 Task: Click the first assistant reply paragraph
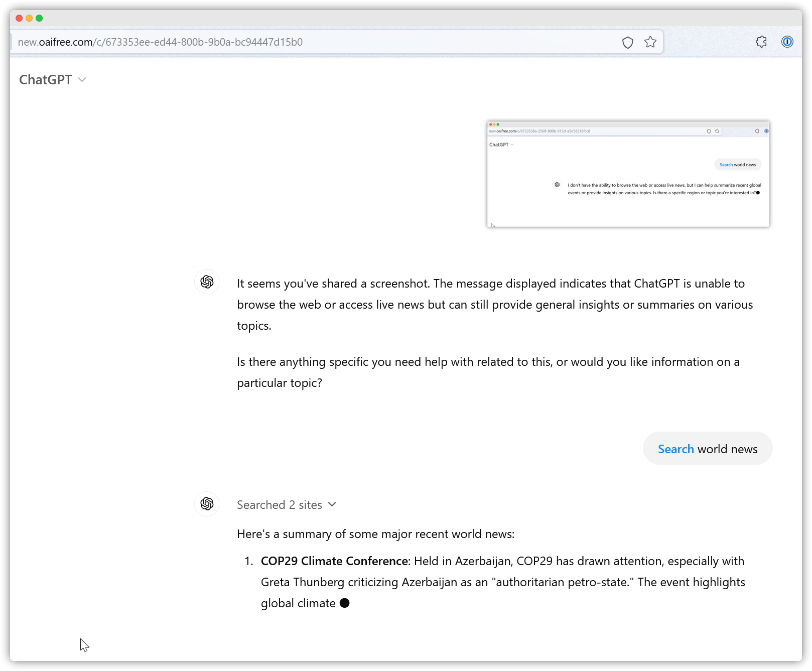coord(495,305)
